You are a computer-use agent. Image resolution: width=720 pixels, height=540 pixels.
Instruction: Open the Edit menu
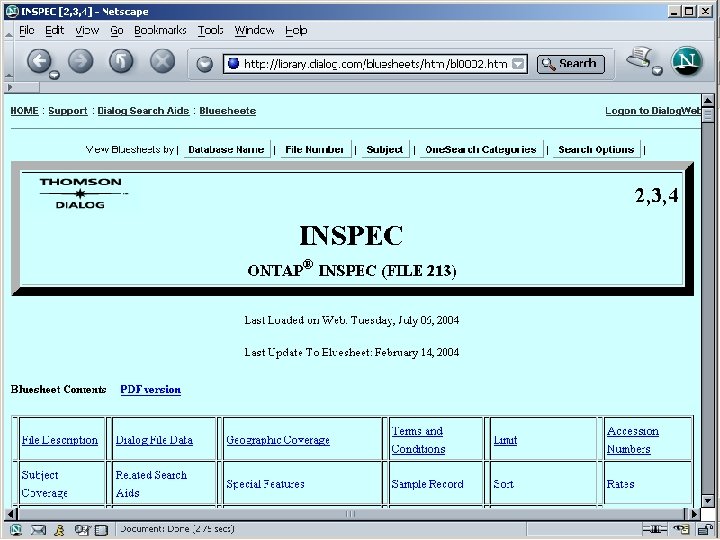(x=54, y=30)
